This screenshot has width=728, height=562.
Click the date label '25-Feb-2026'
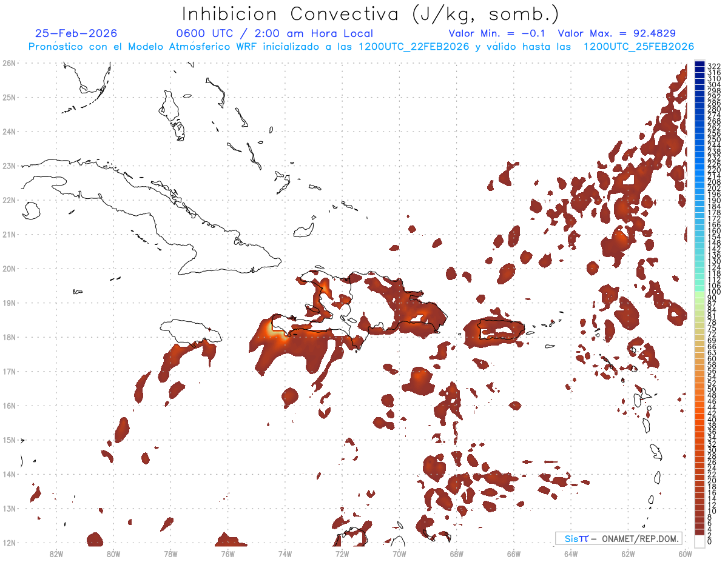point(76,33)
